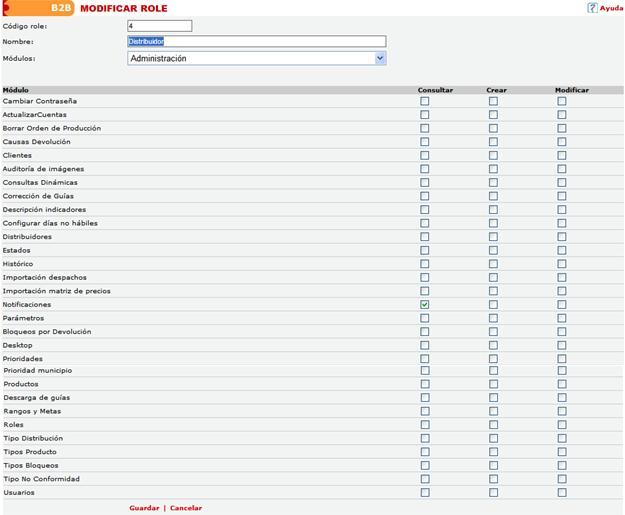Click the Guardar link
This screenshot has width=625, height=515.
point(143,508)
